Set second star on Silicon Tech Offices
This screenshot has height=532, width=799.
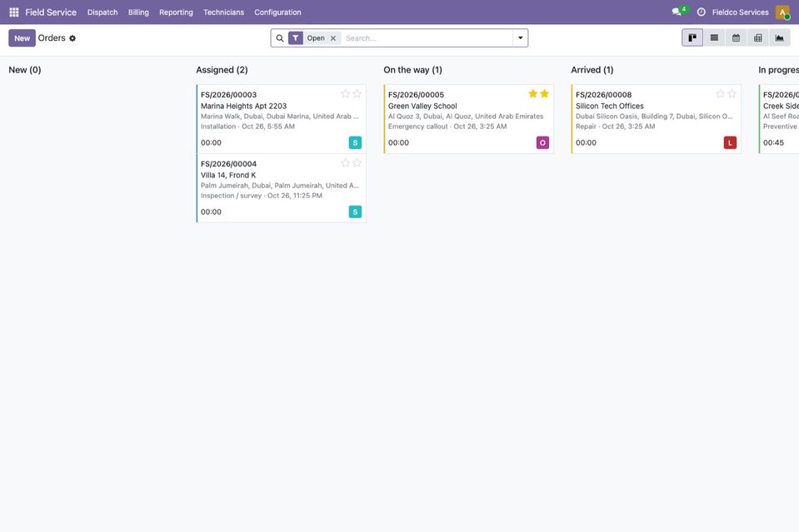click(x=732, y=94)
